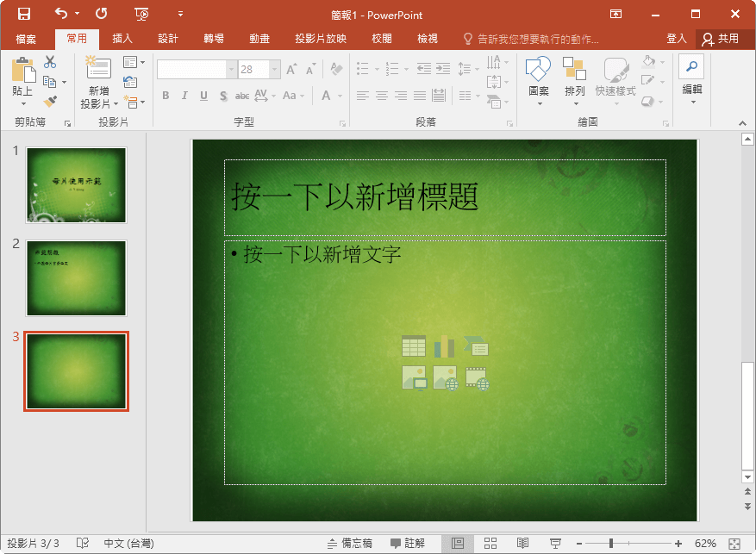Click the 新增投影片 new slide icon
The image size is (756, 554).
tap(98, 69)
